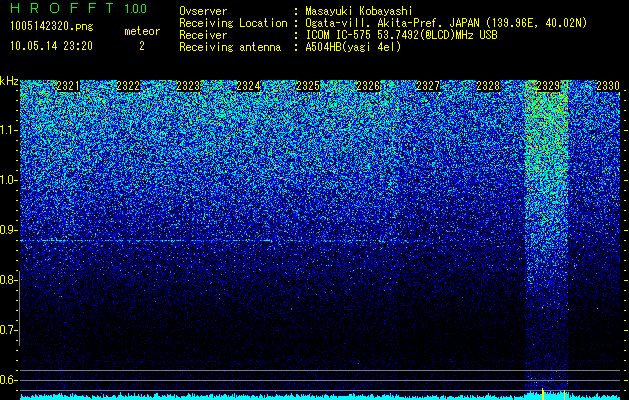Click the 0.9 frequency axis label
This screenshot has height=400, width=629.
click(x=7, y=230)
